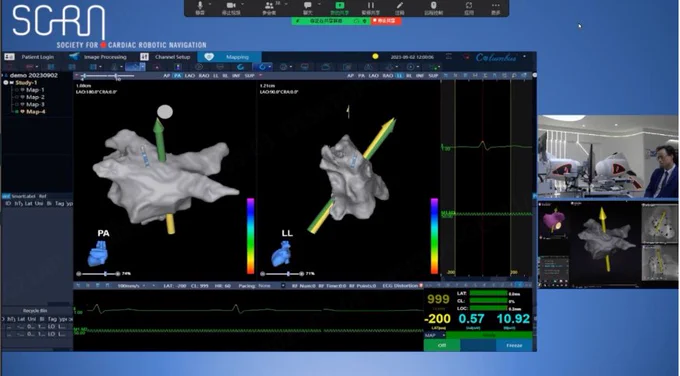Open the Columbus logo dropdown arrow
The image size is (680, 376).
click(x=524, y=57)
